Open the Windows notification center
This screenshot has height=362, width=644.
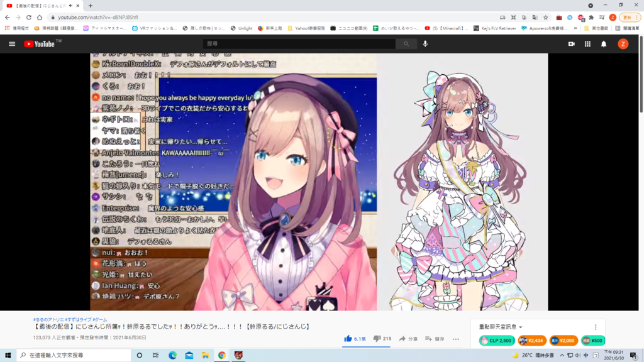point(633,355)
